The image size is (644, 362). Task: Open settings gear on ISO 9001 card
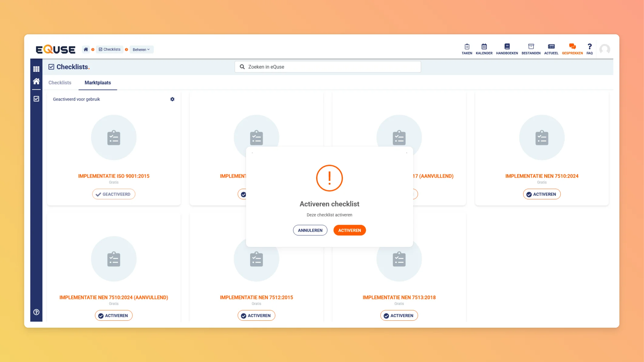(172, 99)
